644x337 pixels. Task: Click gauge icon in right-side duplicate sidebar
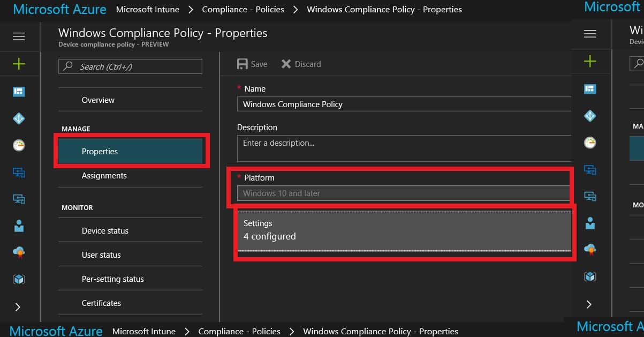590,143
